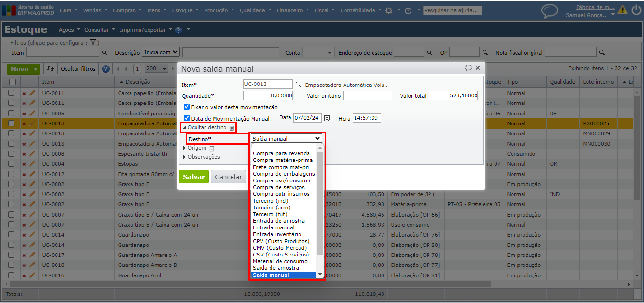644x303 pixels.
Task: Check the UC-0005 row checkbox
Action: coord(11,114)
